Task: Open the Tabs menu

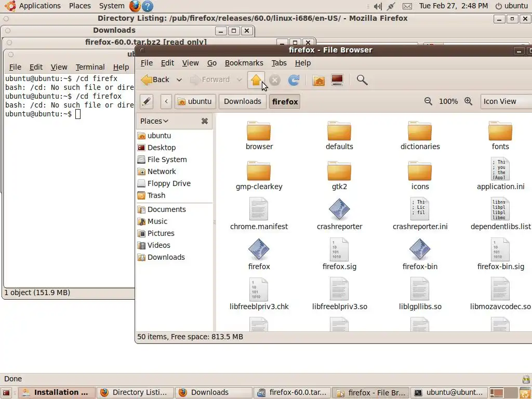Action: click(279, 63)
